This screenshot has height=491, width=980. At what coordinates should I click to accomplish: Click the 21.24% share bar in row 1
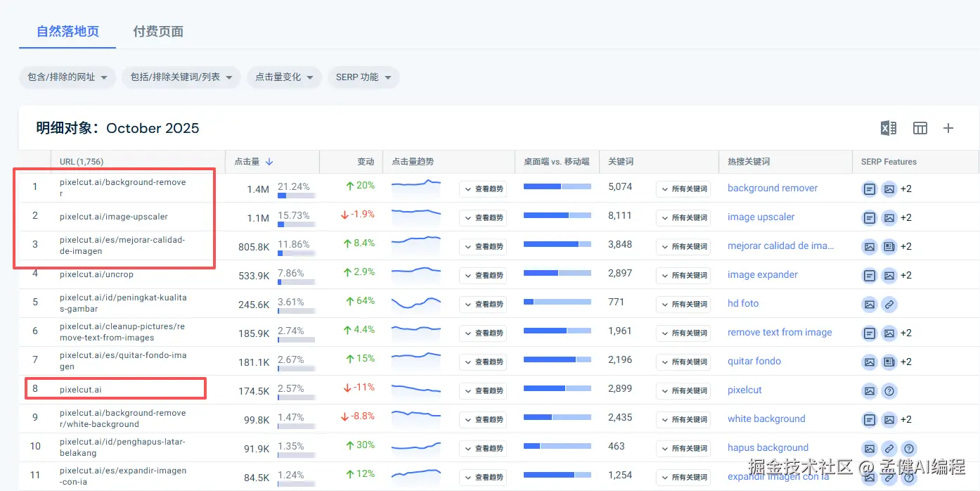[296, 196]
